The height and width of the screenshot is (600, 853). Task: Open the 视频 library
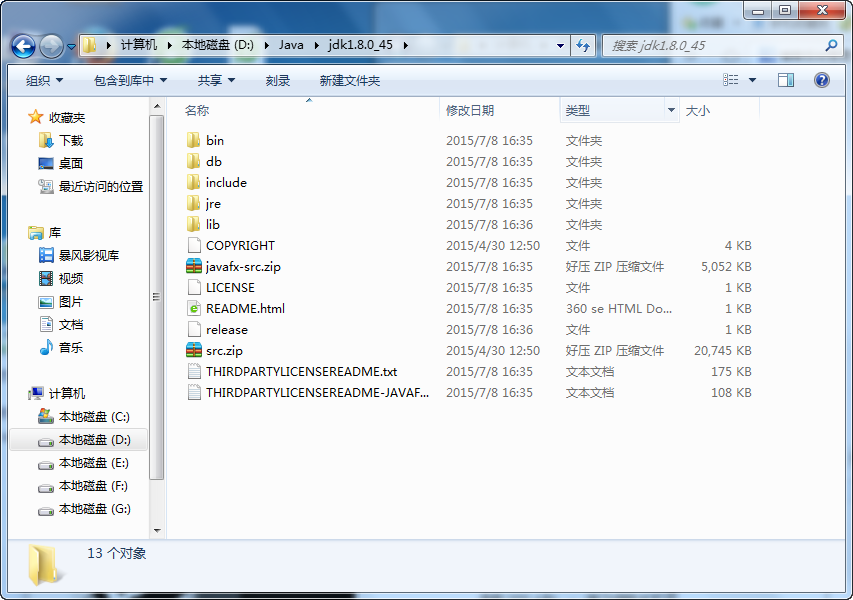click(71, 278)
